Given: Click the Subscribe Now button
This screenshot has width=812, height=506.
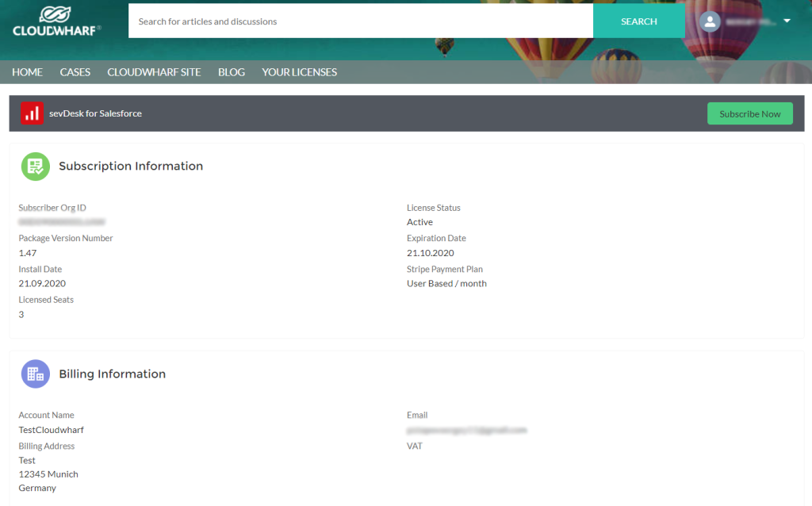Looking at the screenshot, I should pyautogui.click(x=749, y=113).
